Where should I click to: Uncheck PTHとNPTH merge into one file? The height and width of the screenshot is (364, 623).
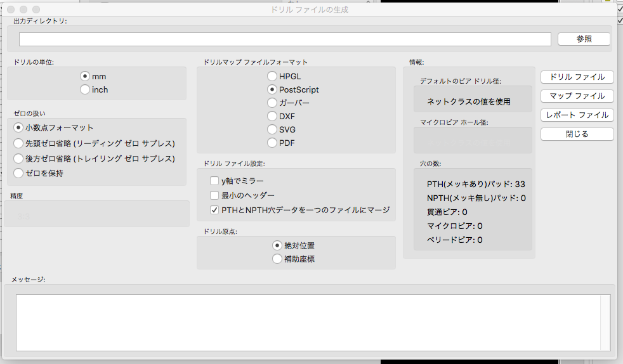click(x=214, y=210)
